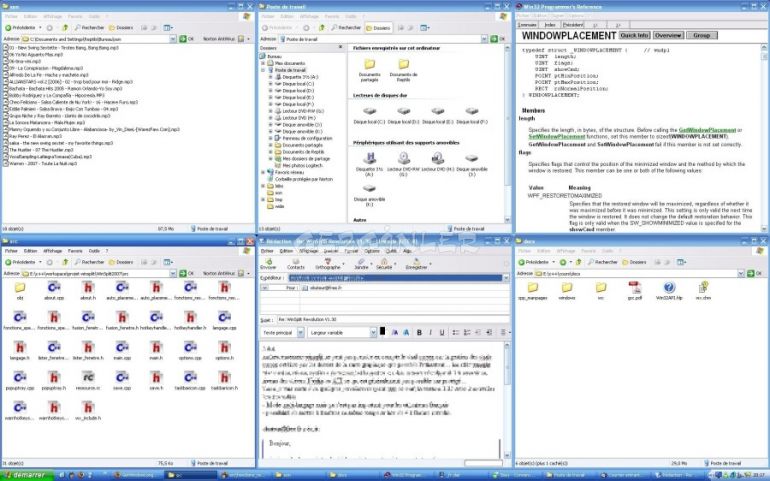
Task: Click Win32 Reference vertical scrollbar
Action: tap(764, 138)
